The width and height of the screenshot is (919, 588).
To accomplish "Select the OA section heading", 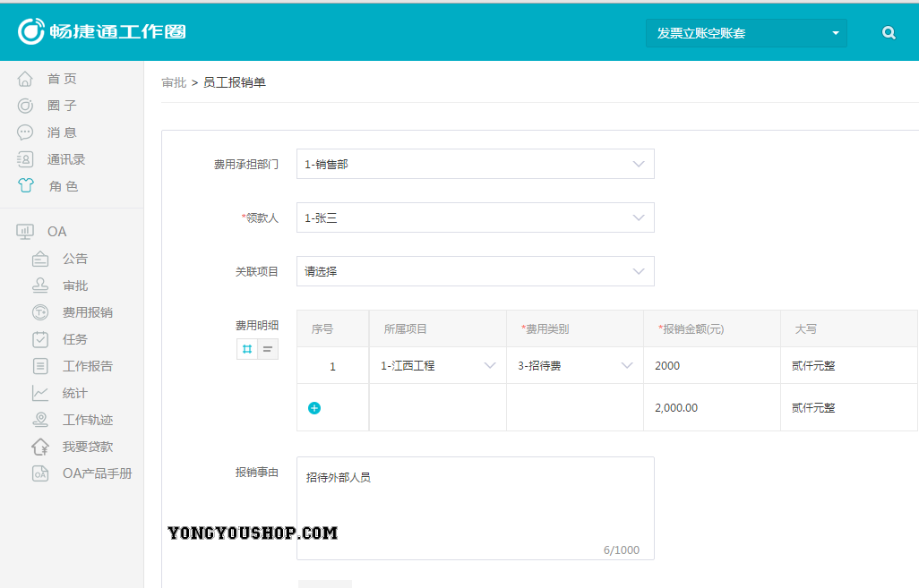I will tap(56, 232).
